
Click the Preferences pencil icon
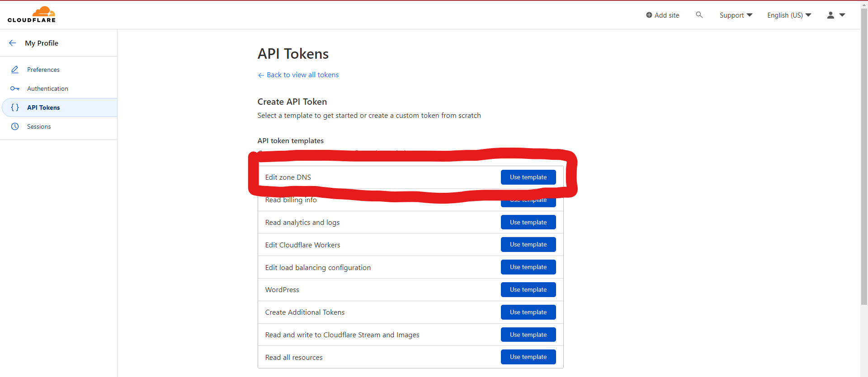15,70
